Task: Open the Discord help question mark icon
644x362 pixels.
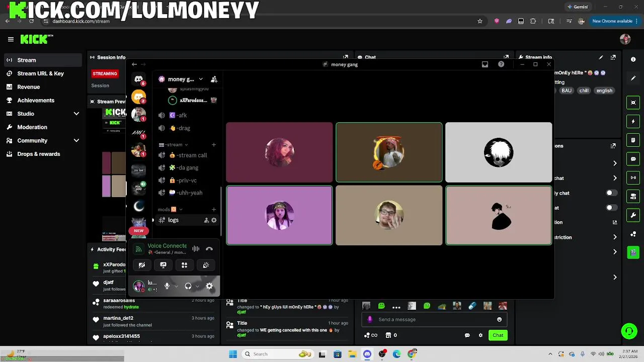Action: (501, 64)
